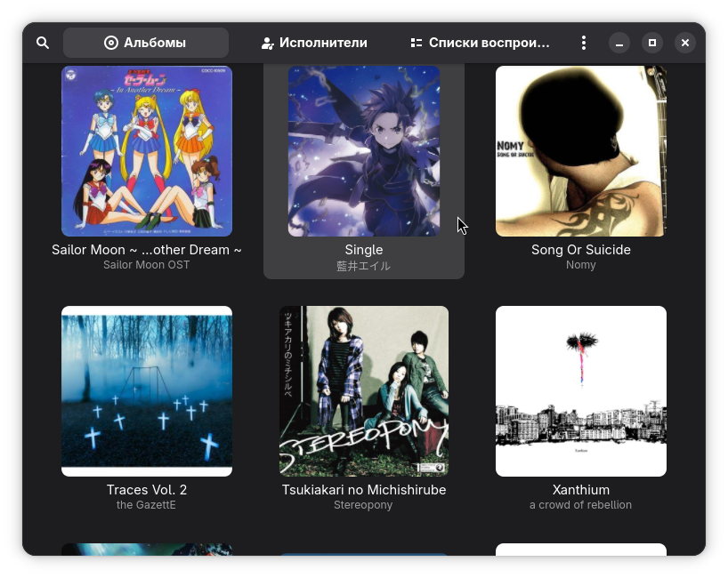Close the music player window

(685, 43)
